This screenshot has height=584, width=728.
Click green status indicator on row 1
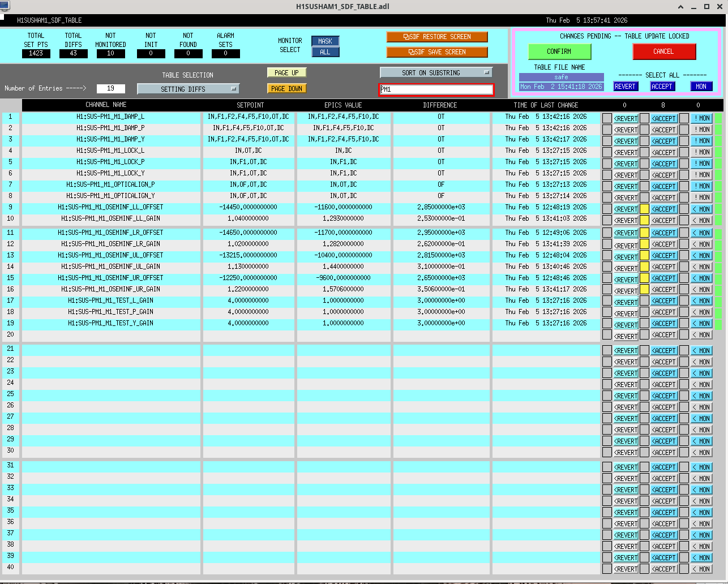tap(718, 118)
